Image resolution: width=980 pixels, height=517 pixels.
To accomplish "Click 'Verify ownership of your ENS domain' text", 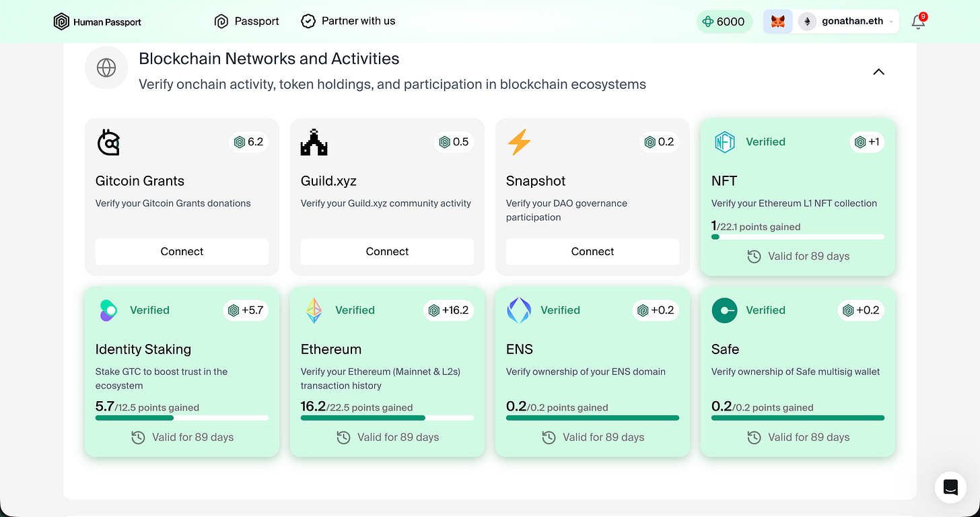I will [586, 372].
